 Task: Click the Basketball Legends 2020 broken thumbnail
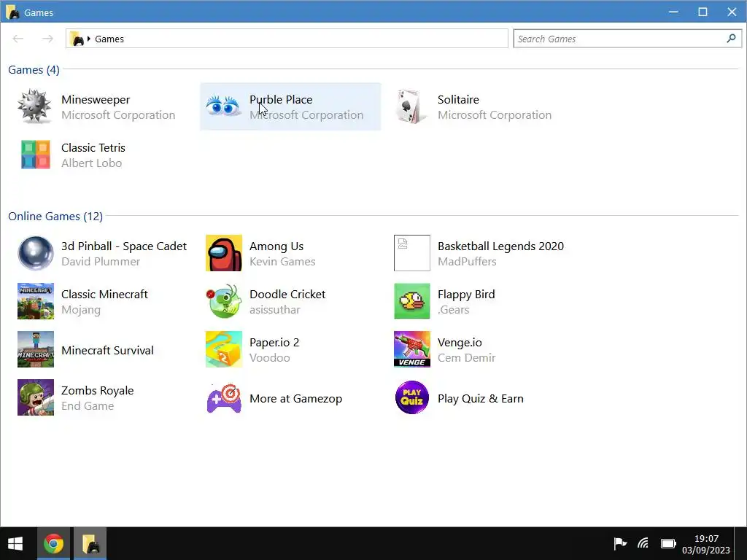coord(412,253)
